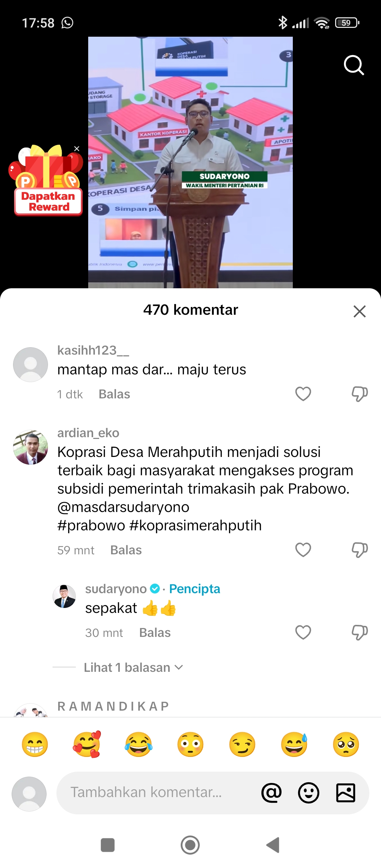Close the comments panel
This screenshot has width=381, height=868.
tap(359, 311)
